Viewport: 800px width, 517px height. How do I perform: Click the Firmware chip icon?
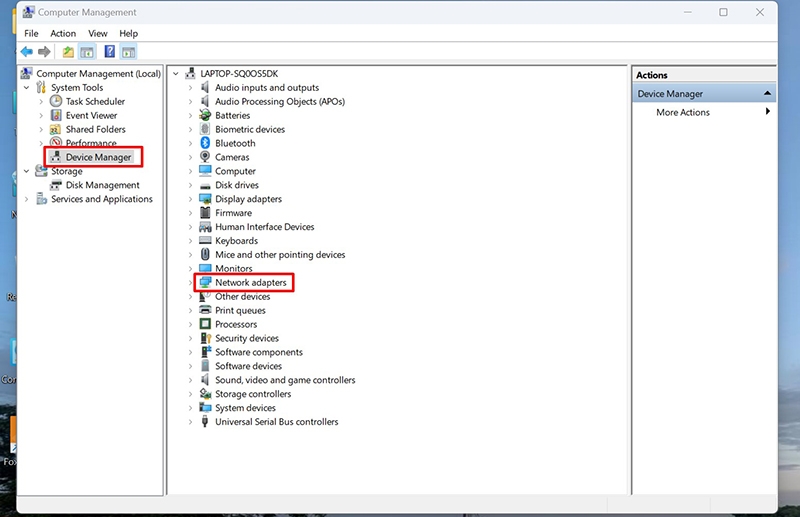[x=205, y=212]
